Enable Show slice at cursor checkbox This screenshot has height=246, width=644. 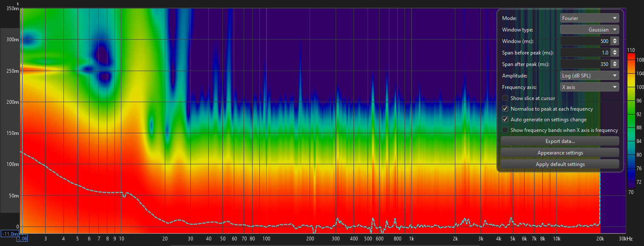(x=505, y=98)
